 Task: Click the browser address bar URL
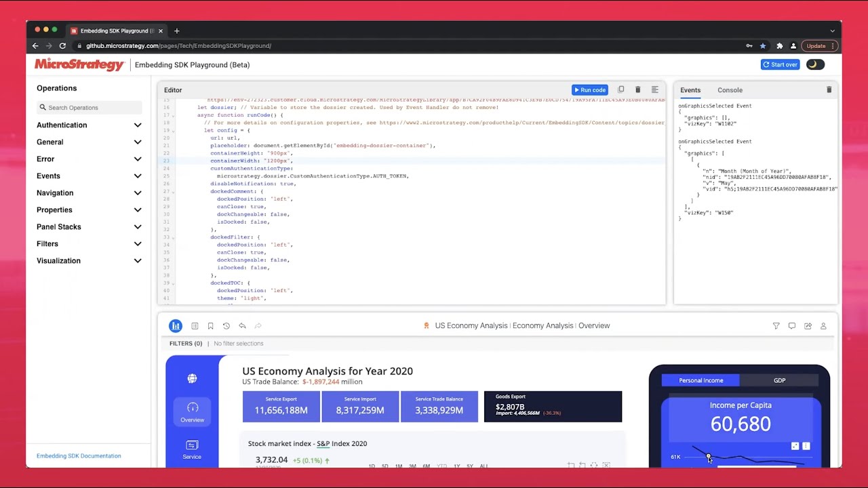click(178, 46)
